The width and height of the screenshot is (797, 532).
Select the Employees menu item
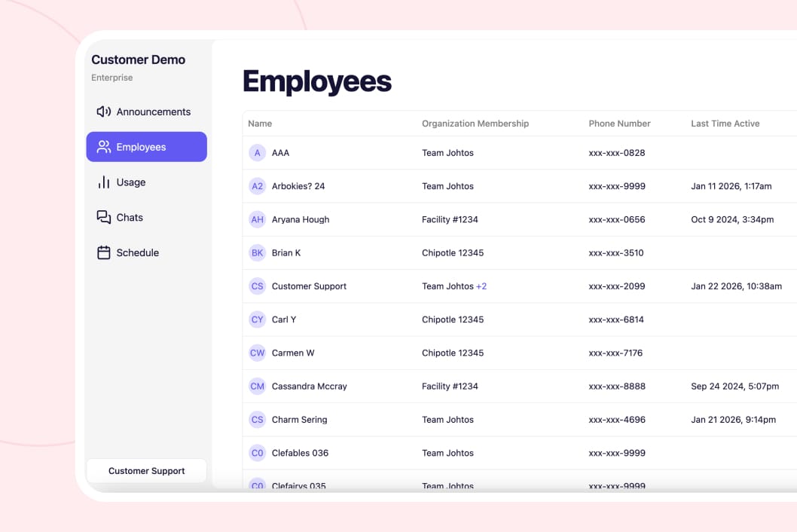(146, 147)
